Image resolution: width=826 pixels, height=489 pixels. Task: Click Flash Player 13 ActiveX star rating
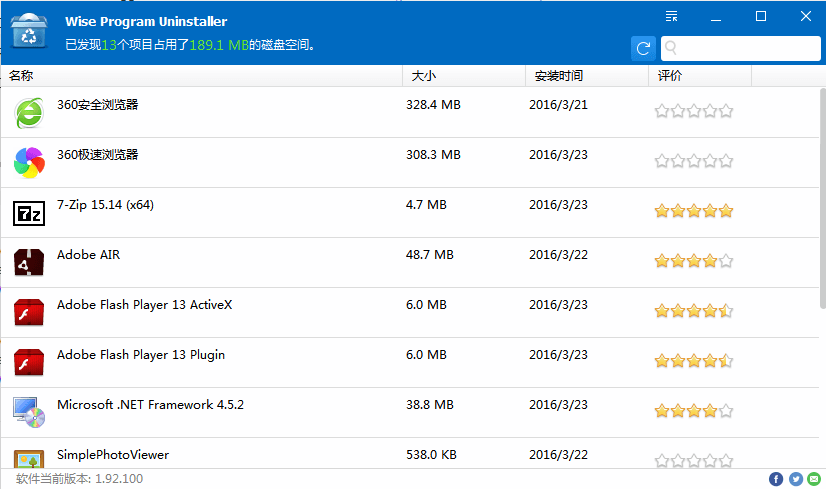pyautogui.click(x=694, y=311)
